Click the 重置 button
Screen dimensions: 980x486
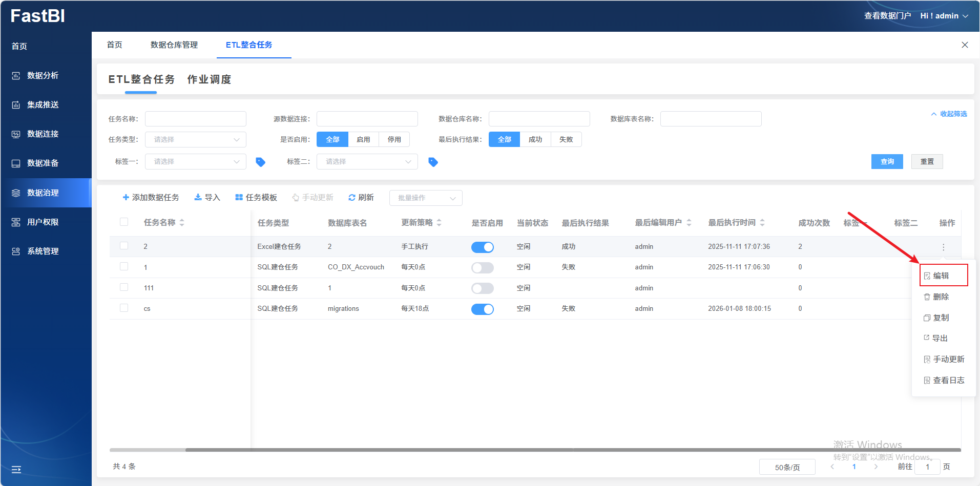tap(927, 161)
